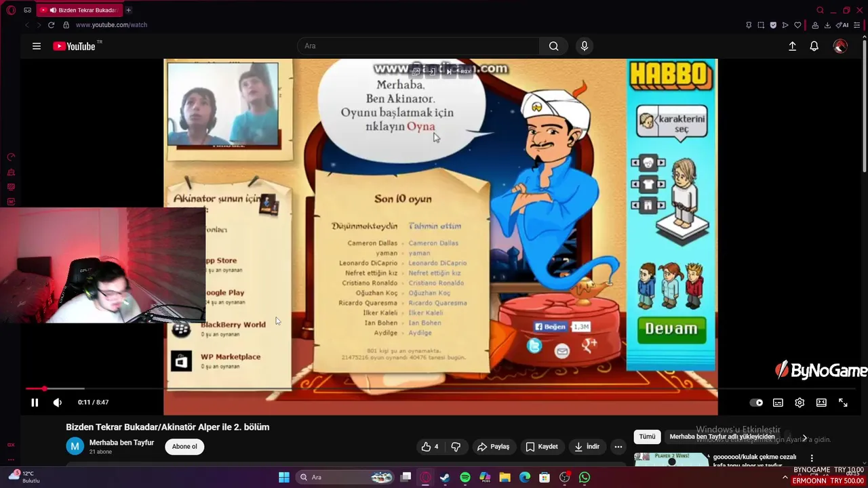Start voice search with the microphone
The image size is (868, 488).
[585, 46]
